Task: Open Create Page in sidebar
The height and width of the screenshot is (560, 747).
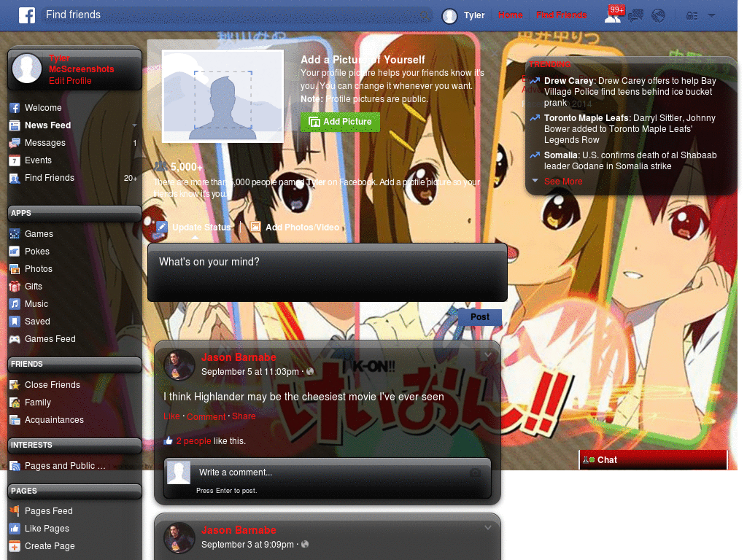Action: [x=50, y=546]
